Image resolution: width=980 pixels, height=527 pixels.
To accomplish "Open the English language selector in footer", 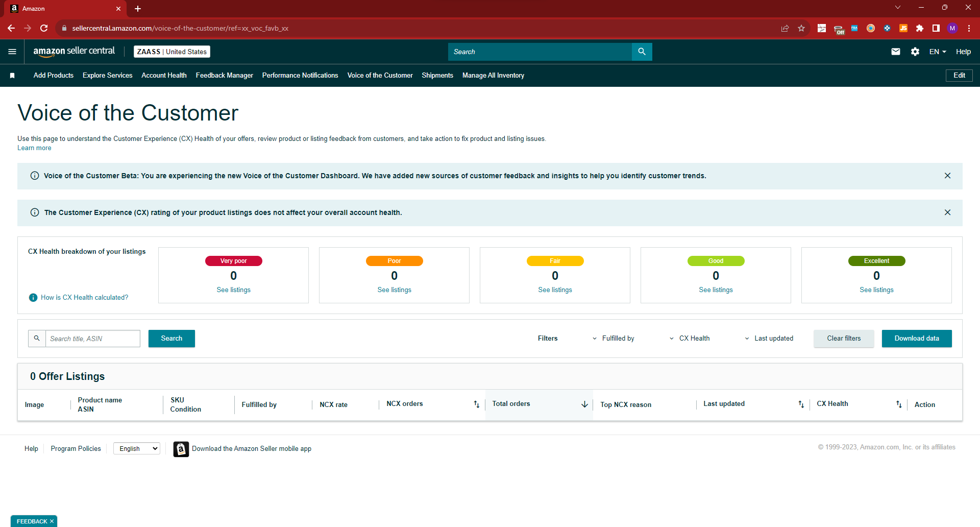I will click(137, 448).
